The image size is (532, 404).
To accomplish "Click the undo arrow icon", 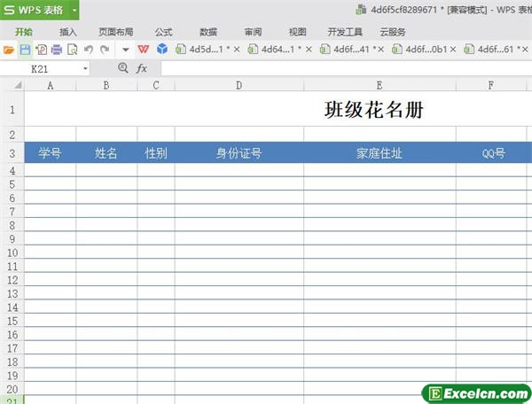I will tap(89, 50).
